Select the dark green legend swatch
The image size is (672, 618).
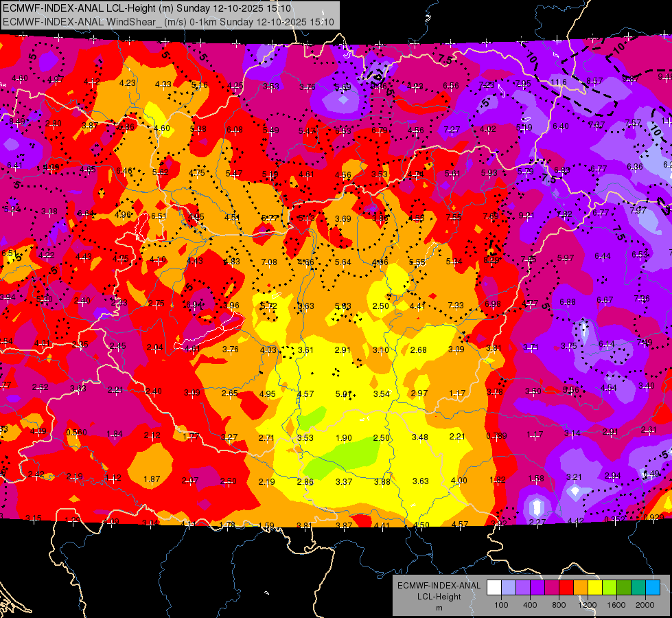point(624,588)
